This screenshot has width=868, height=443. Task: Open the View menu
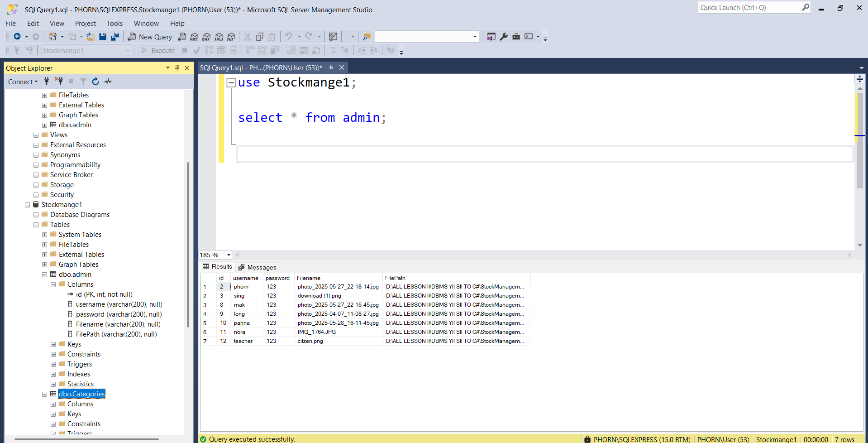tap(57, 24)
